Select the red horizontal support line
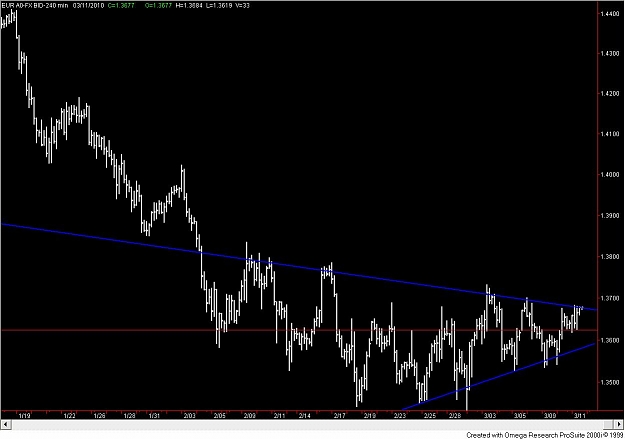This screenshot has width=625, height=439. point(299,330)
